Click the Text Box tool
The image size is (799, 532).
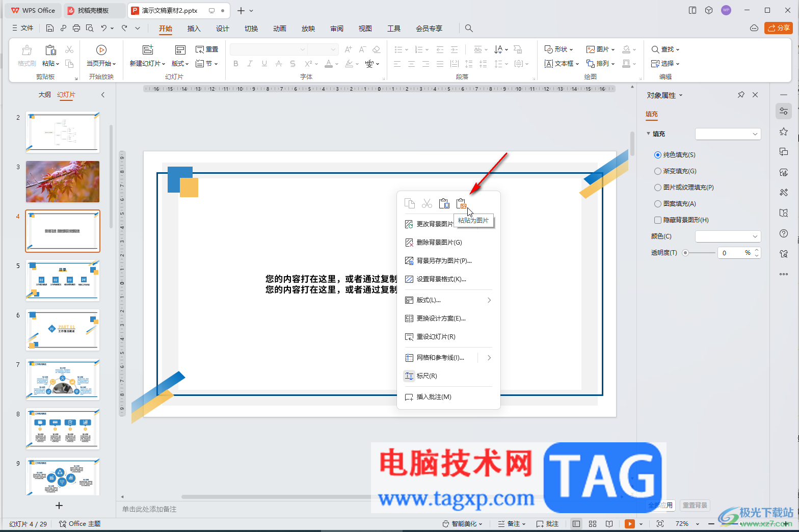(x=562, y=64)
